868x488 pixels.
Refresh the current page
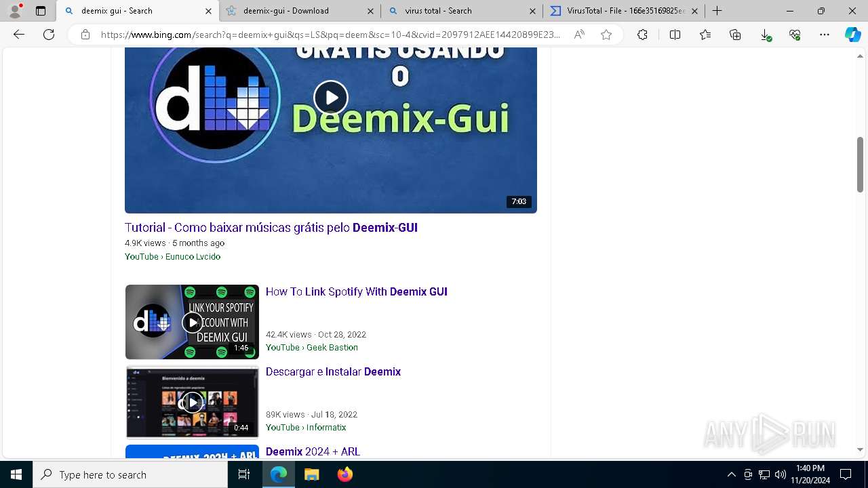pyautogui.click(x=49, y=35)
